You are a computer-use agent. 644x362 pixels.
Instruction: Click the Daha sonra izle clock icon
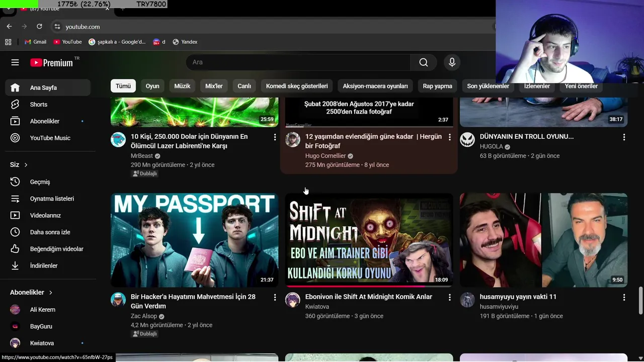pos(15,232)
